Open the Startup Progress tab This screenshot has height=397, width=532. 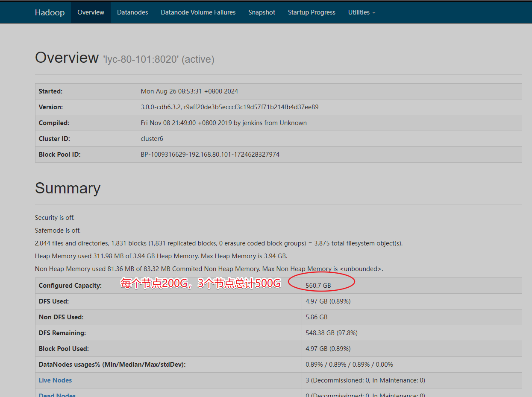[312, 12]
